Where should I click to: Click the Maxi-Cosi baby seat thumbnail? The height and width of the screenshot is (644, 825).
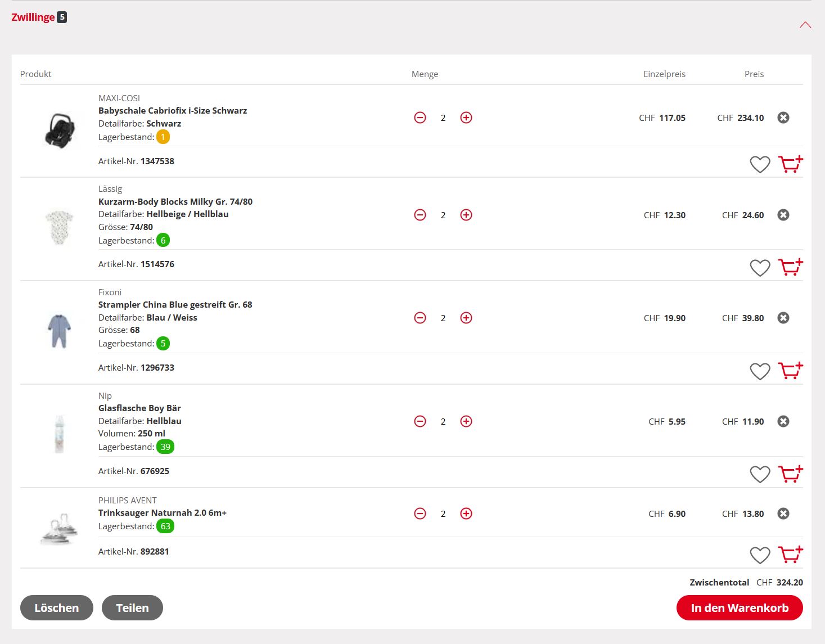coord(59,130)
